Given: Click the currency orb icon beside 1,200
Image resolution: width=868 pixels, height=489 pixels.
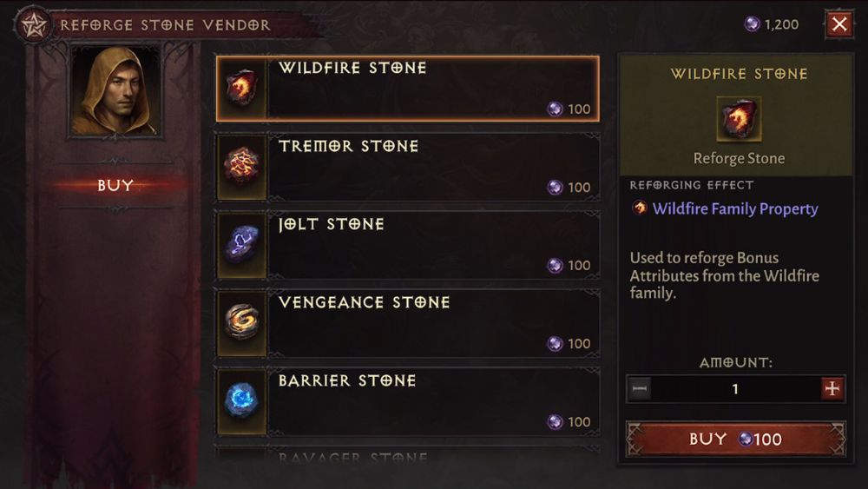Looking at the screenshot, I should 752,24.
